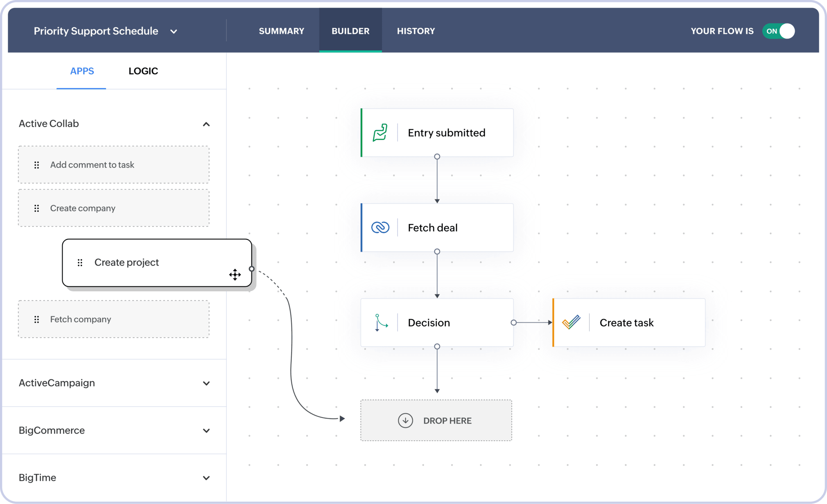Turn off the flow with the ON toggle
Viewport: 827px width, 504px height.
coord(778,31)
